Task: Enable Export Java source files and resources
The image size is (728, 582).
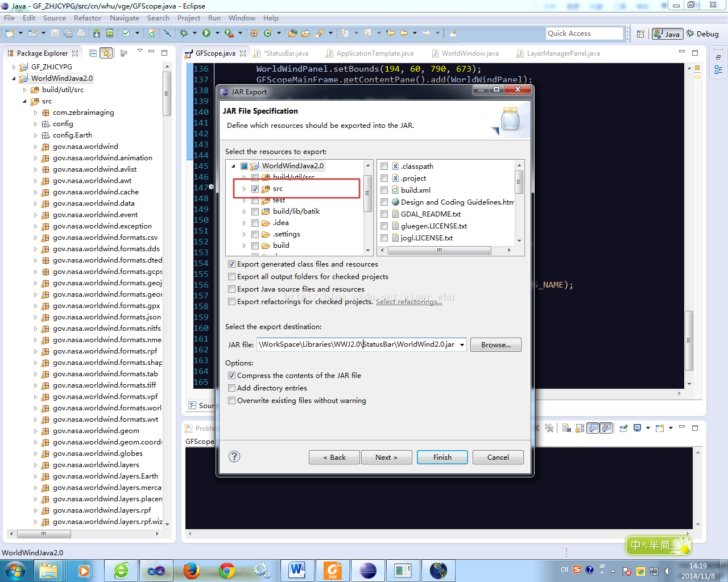Action: pyautogui.click(x=231, y=289)
